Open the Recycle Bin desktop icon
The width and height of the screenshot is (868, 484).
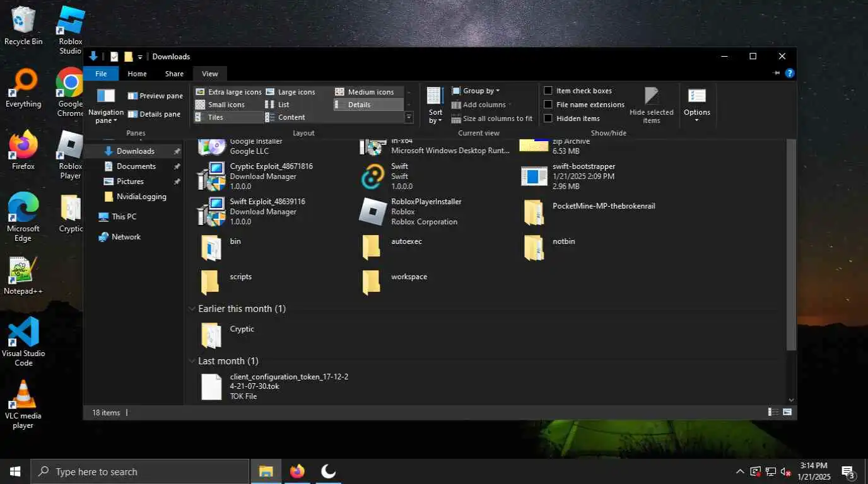[x=23, y=25]
